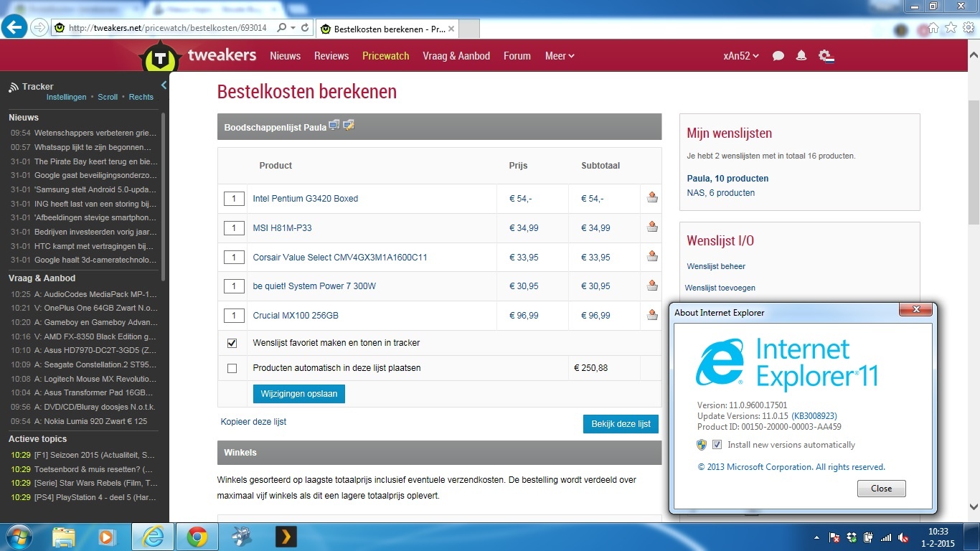Image resolution: width=980 pixels, height=551 pixels.
Task: Click the Tracker RSS feed icon
Action: tap(14, 88)
